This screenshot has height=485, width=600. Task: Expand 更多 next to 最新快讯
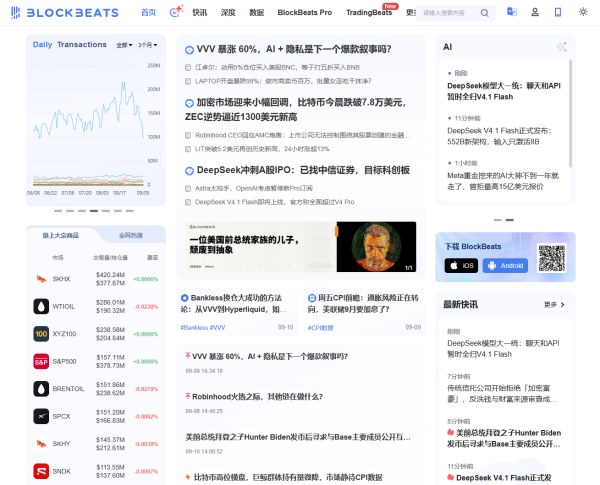(554, 305)
